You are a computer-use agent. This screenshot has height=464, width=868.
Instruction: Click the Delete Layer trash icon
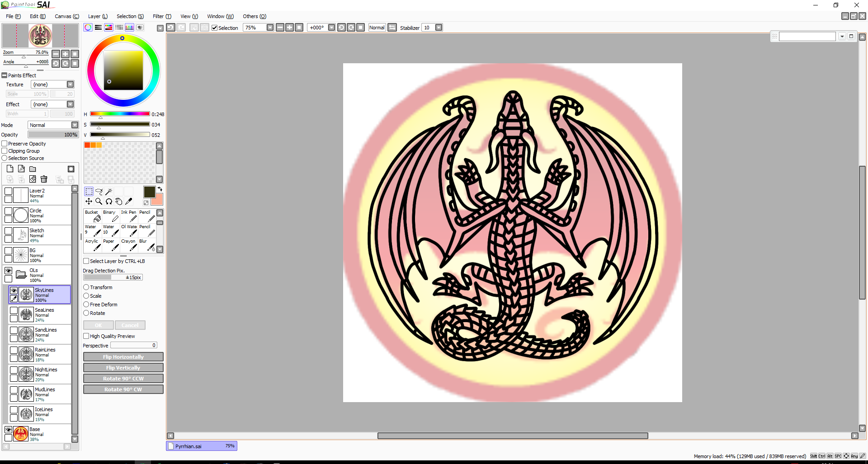[x=44, y=179]
